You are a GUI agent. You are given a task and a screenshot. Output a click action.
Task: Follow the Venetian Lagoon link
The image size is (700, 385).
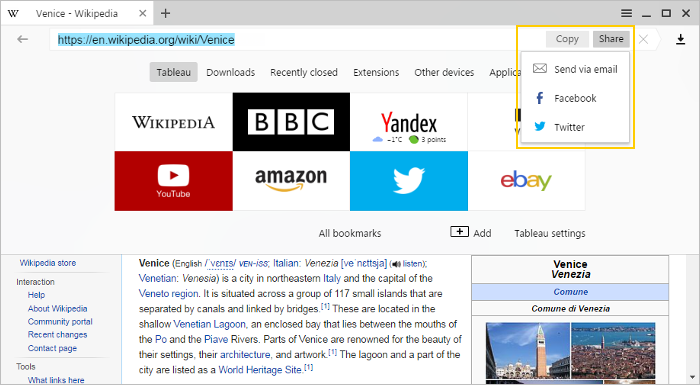(209, 324)
